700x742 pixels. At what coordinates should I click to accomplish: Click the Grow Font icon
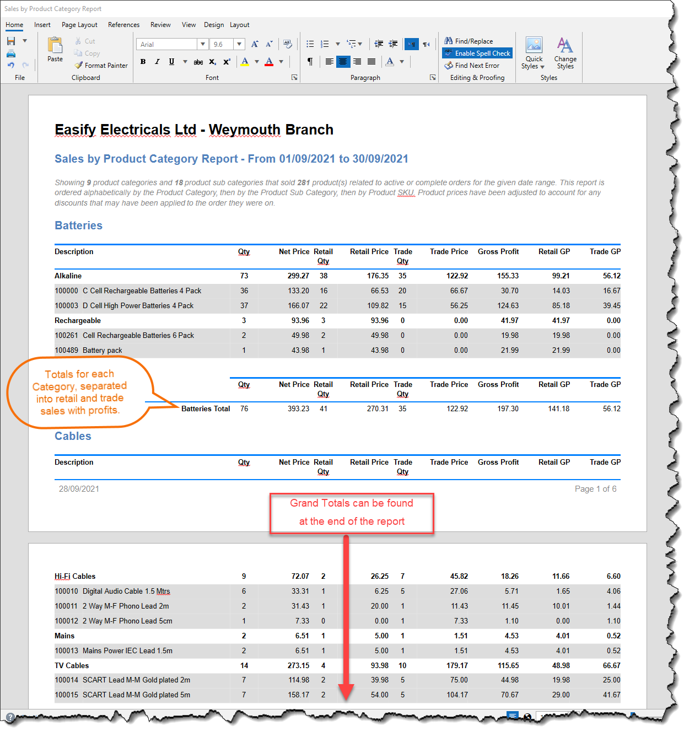coord(255,44)
